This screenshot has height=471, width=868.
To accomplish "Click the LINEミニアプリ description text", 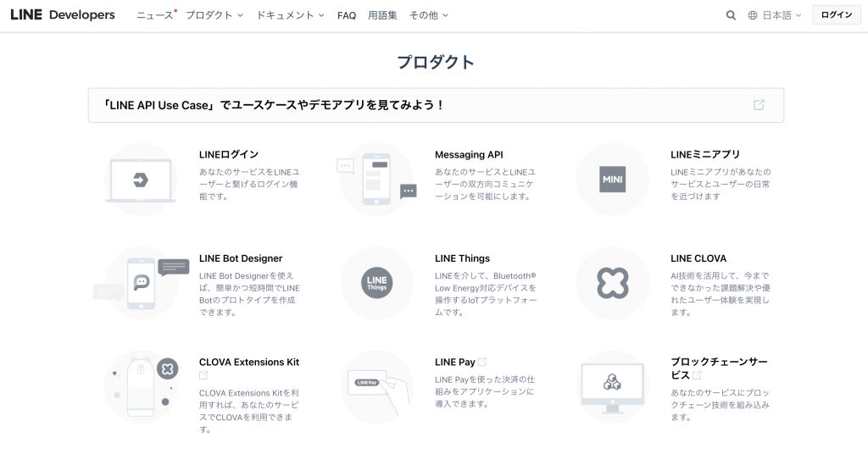I will point(721,185).
